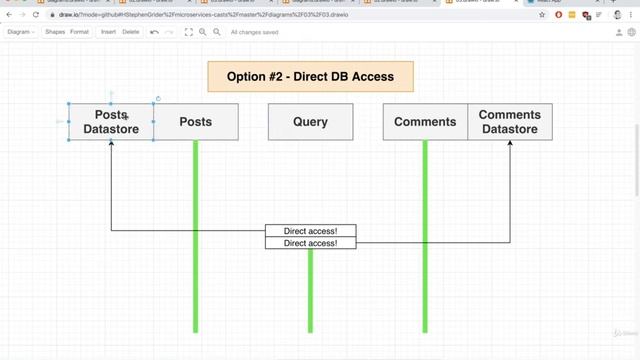Screen dimensions: 640x360
Task: Click the Delete toolbar button
Action: (131, 32)
